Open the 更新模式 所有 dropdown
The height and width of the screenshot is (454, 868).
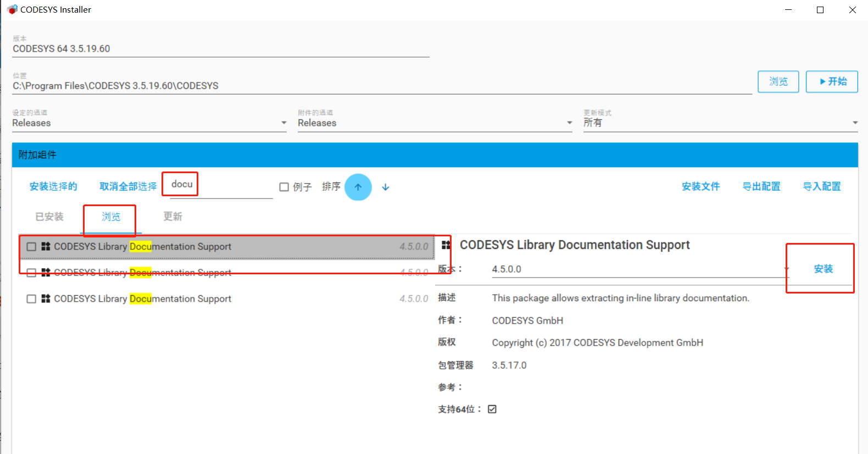coord(720,123)
